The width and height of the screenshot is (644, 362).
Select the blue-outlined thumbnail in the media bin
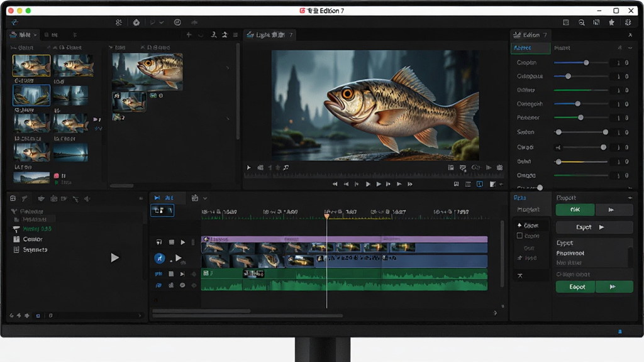[31, 96]
